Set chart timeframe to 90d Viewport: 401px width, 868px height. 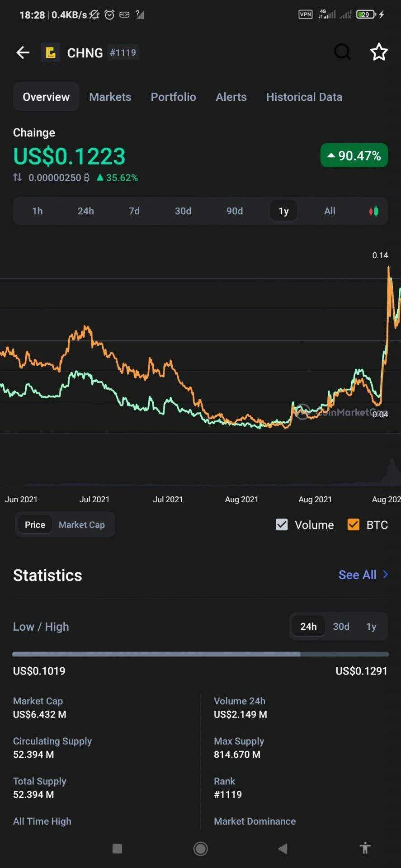(235, 211)
